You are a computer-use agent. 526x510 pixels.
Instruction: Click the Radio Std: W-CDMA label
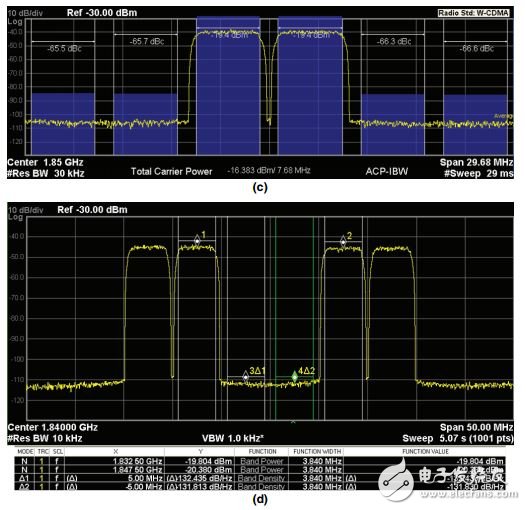474,13
